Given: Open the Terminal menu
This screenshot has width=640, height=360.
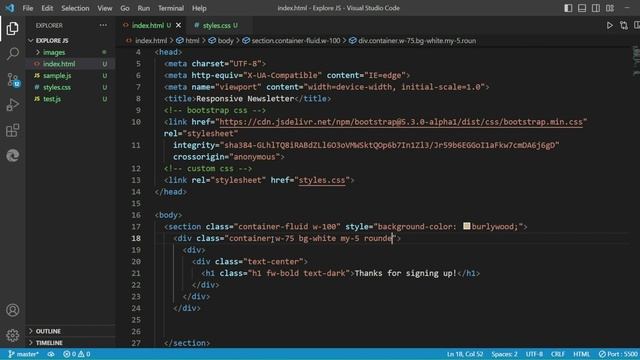Looking at the screenshot, I should coord(171,8).
